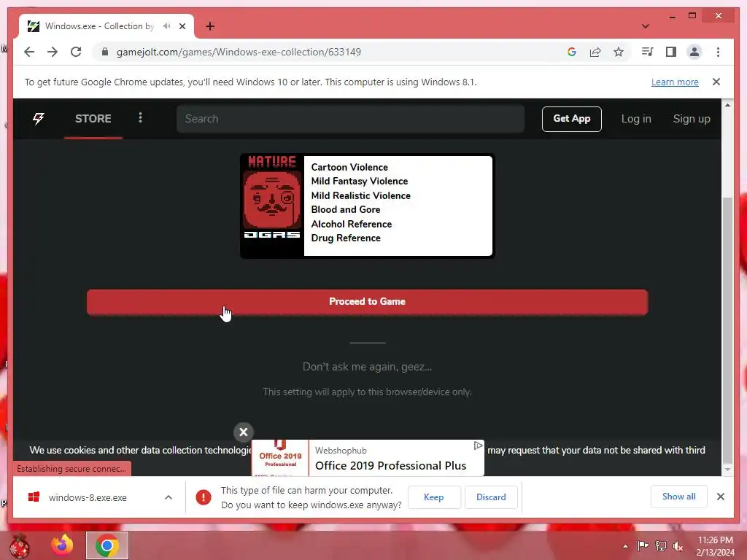Focus the Game Jolt Search field
Viewport: 747px width, 560px height.
[x=350, y=119]
